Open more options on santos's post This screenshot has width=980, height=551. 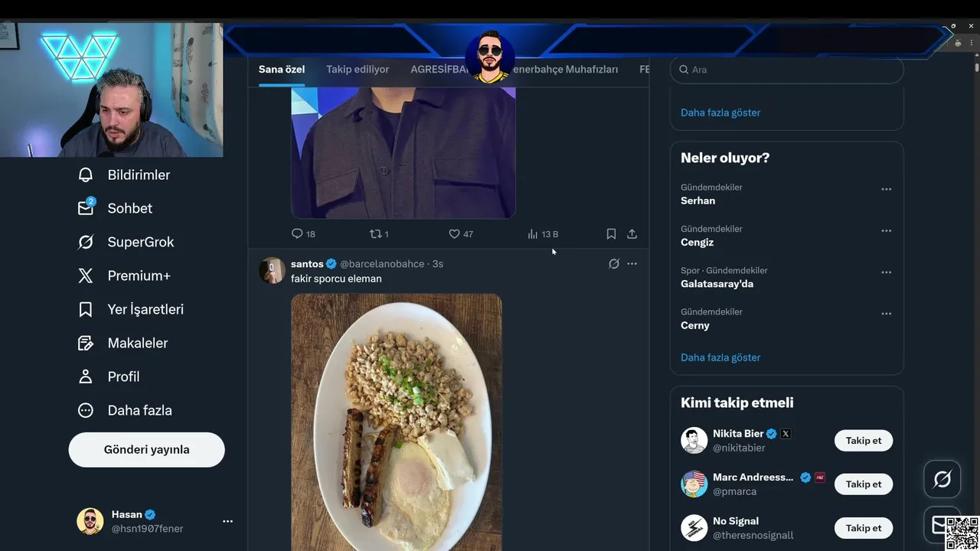[x=632, y=263]
